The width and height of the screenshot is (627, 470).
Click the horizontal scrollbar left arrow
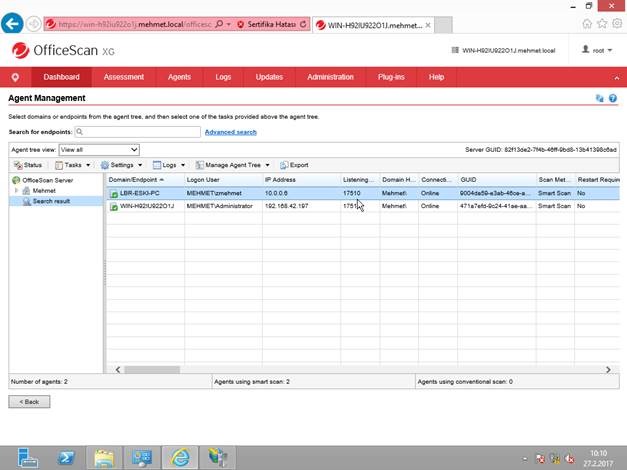118,370
